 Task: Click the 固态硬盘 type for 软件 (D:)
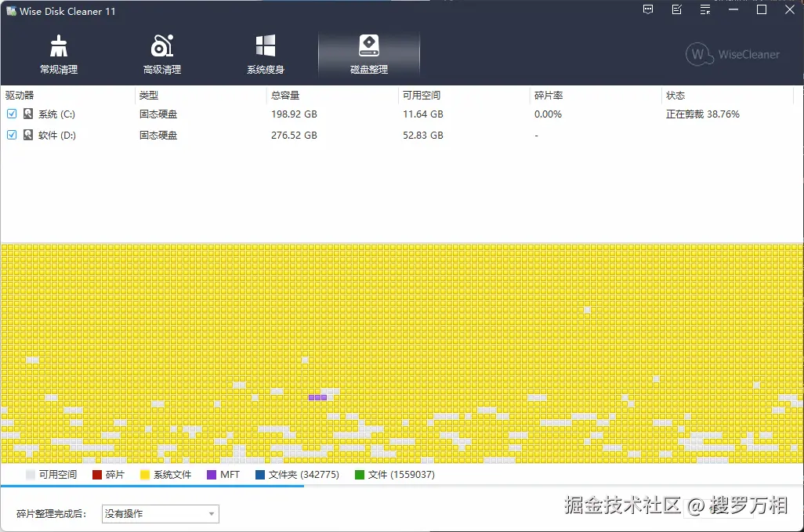pos(158,136)
